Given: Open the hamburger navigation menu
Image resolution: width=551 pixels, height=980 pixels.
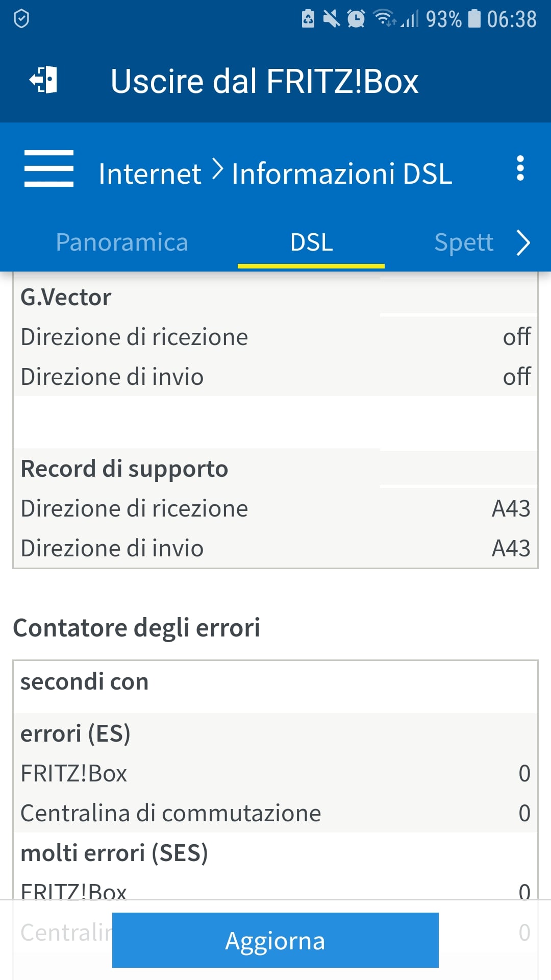Looking at the screenshot, I should tap(49, 169).
